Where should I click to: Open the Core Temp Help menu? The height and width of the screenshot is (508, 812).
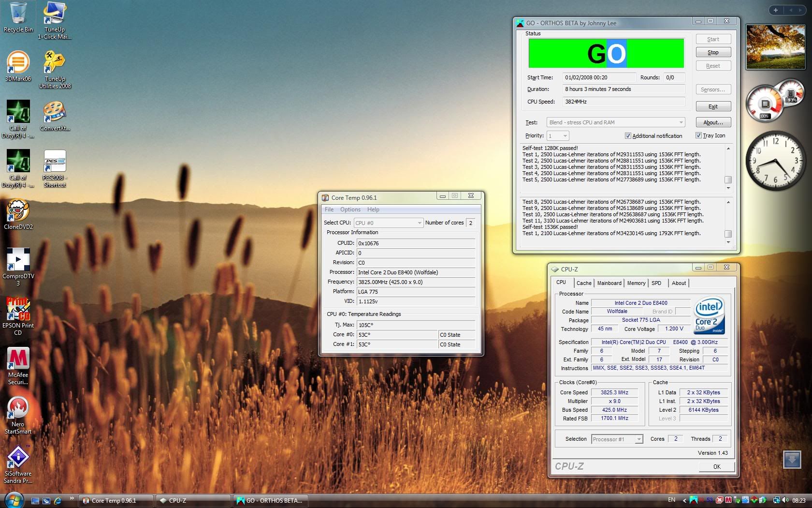click(373, 209)
